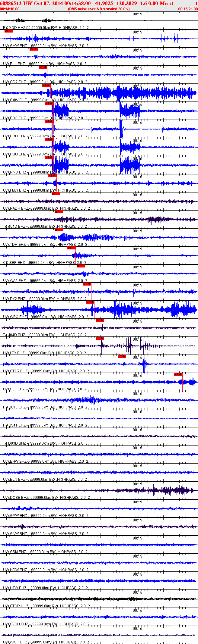Click the start time 00:14:18.00 label
The height and width of the screenshot is (644, 198).
pyautogui.click(x=10, y=9)
